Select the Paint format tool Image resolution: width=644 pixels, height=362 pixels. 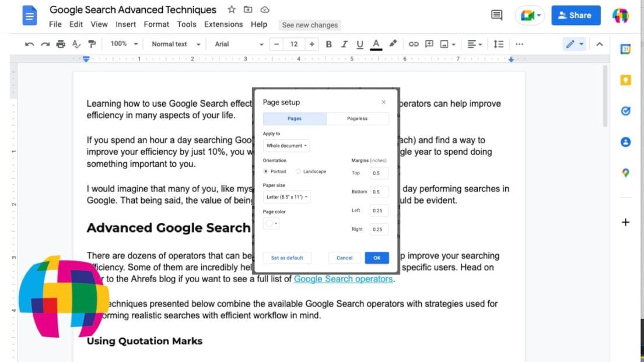91,44
